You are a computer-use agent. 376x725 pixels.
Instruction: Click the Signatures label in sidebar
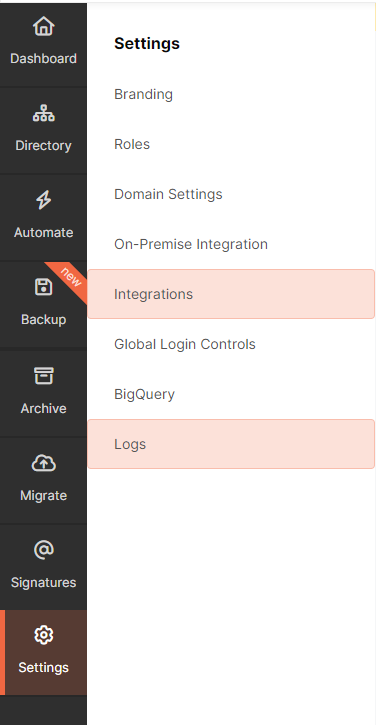pos(43,583)
